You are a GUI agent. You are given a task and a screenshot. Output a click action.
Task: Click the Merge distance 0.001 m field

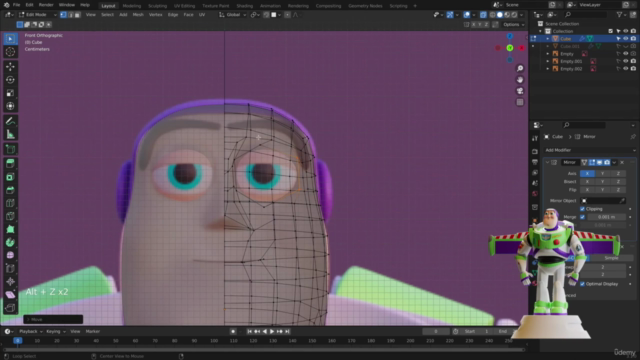606,217
